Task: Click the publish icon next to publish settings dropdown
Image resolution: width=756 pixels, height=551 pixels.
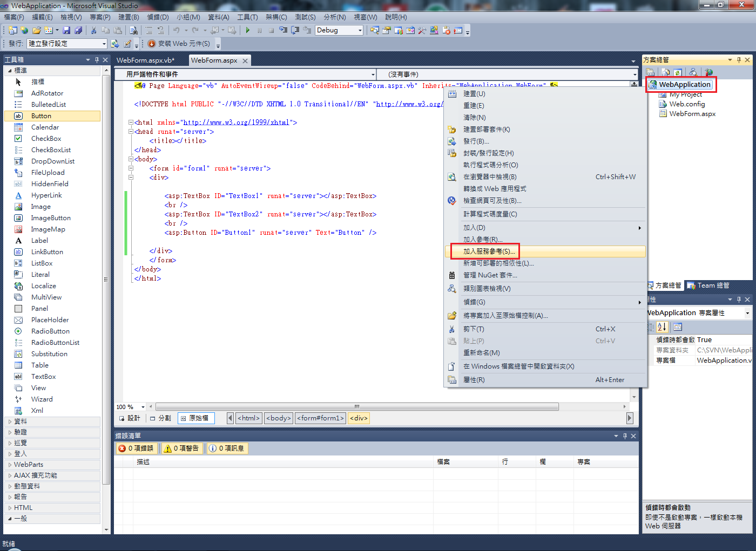Action: 115,44
